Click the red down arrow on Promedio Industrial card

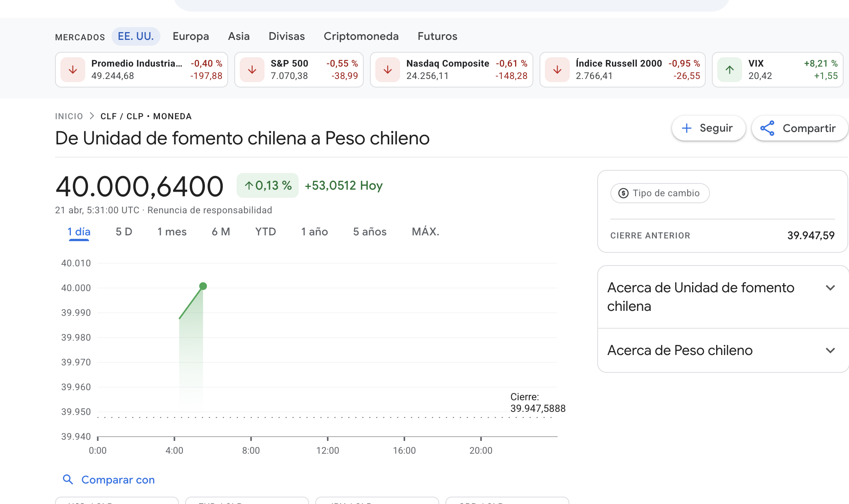point(73,70)
